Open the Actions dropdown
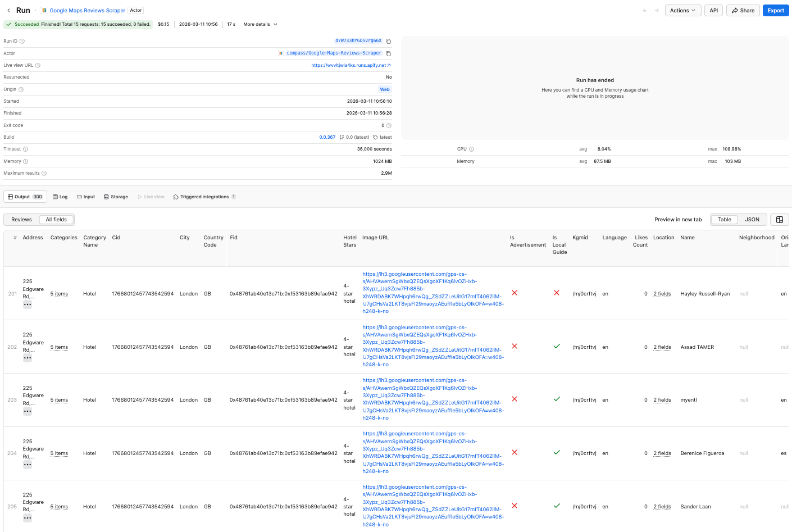Viewport: 792px width, 532px height. 682,10
